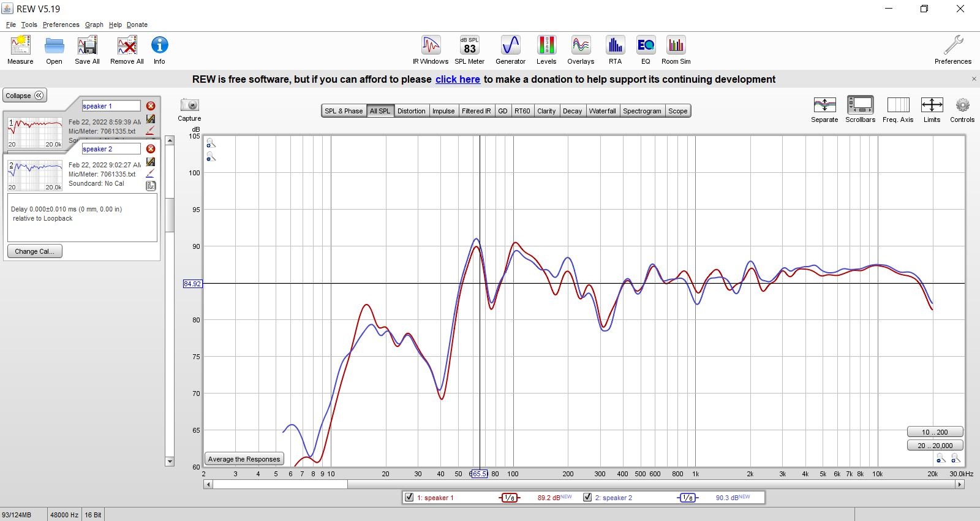Screen dimensions: 980x521
Task: Switch to the Spectrogram tab
Action: [642, 111]
